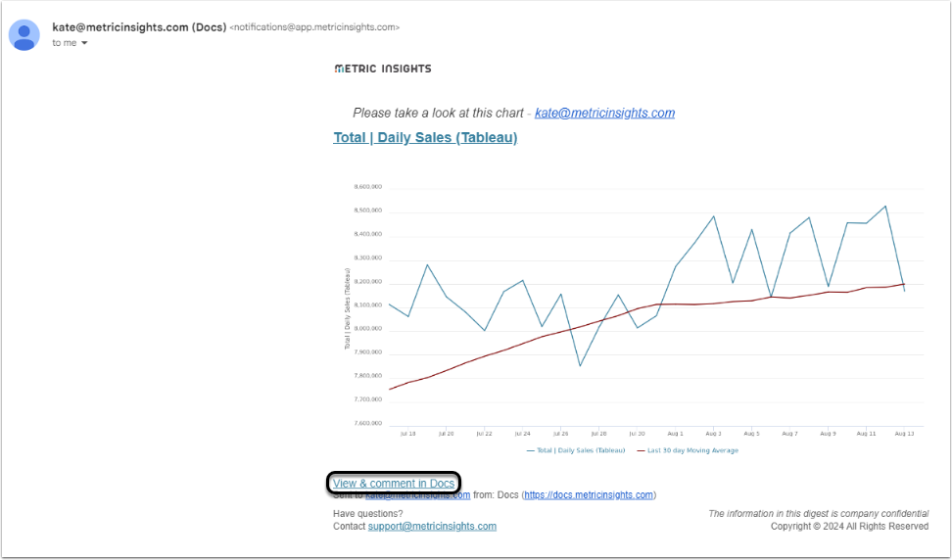952x560 pixels.
Task: Expand the 'to me' recipient details arrow
Action: [84, 43]
